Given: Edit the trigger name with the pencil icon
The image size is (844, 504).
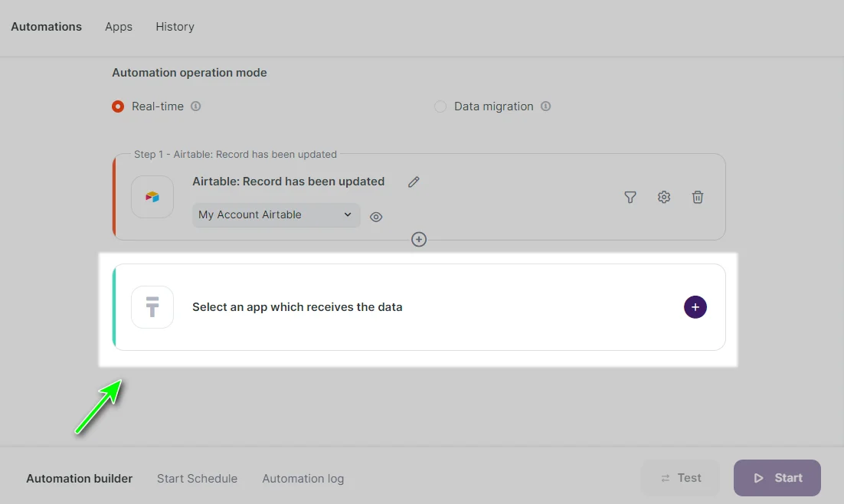Looking at the screenshot, I should (414, 182).
